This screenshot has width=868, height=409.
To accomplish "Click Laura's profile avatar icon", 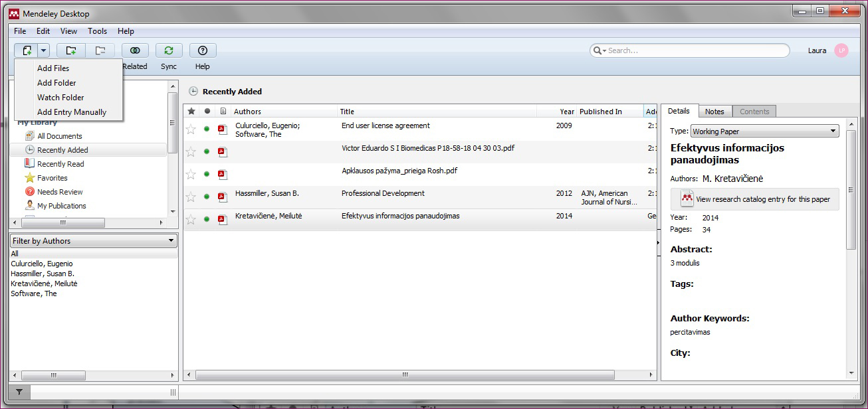I will coord(841,50).
